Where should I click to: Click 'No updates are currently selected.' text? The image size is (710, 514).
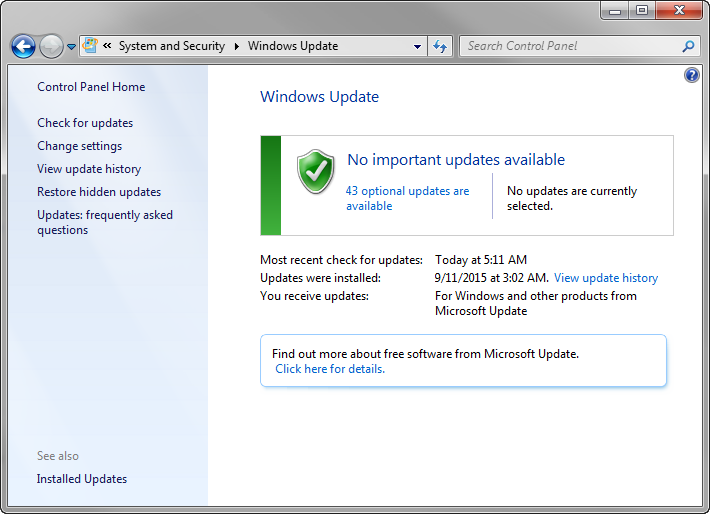click(572, 198)
